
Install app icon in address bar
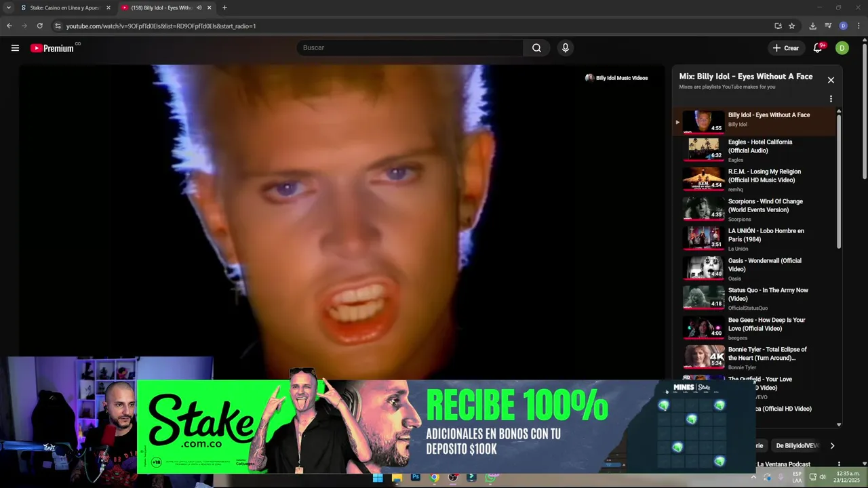tap(778, 26)
